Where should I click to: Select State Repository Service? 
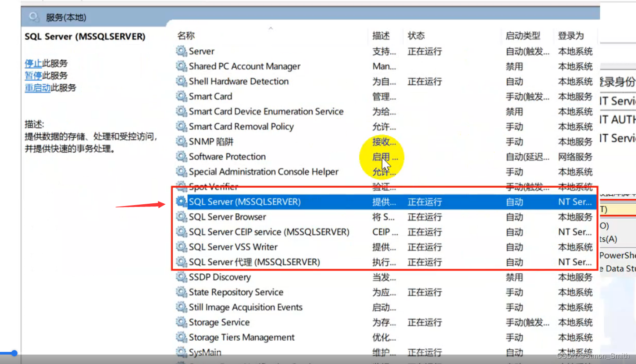pos(236,292)
